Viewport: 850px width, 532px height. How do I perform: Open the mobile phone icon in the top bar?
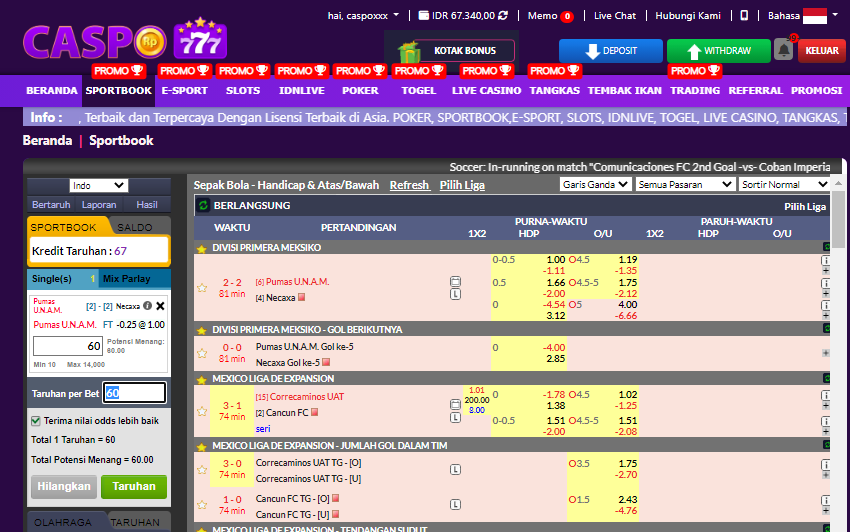coord(744,15)
